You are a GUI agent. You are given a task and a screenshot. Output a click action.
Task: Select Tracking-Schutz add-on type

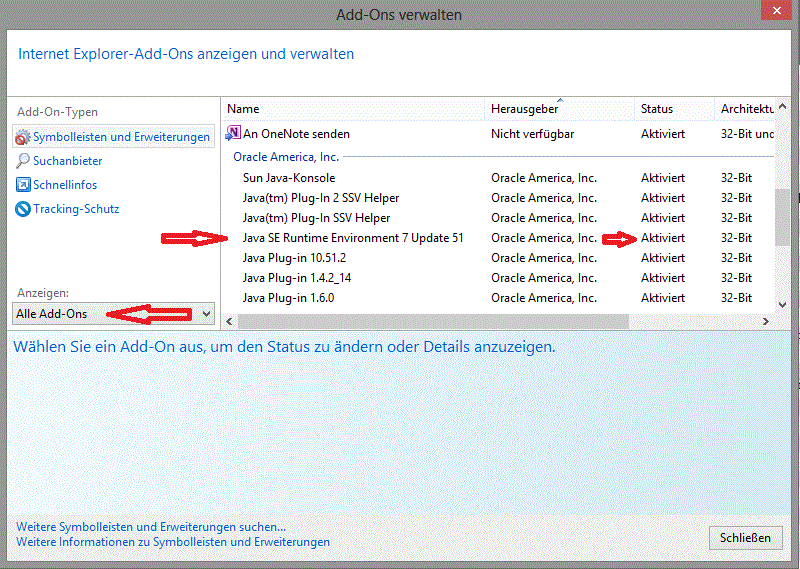click(76, 209)
